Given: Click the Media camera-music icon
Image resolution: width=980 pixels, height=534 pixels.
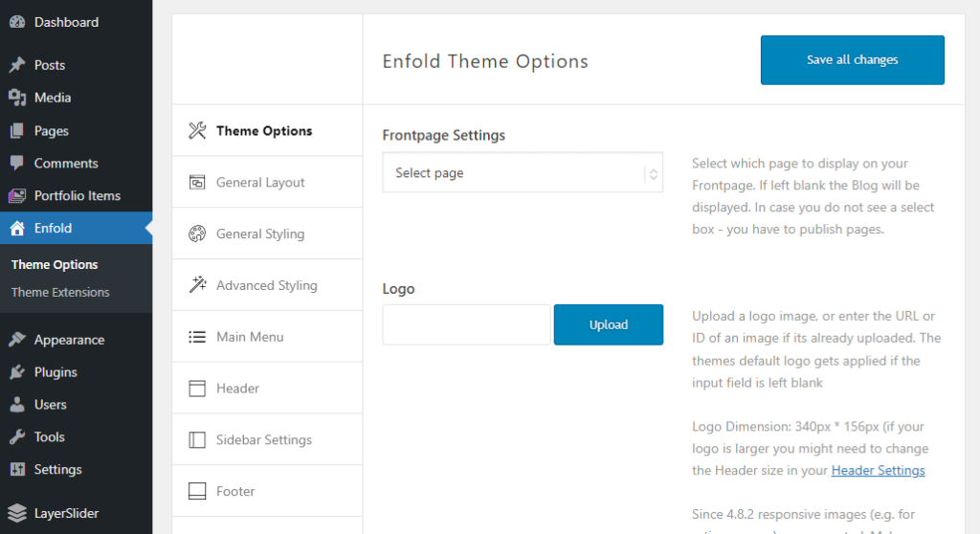Looking at the screenshot, I should click(17, 98).
